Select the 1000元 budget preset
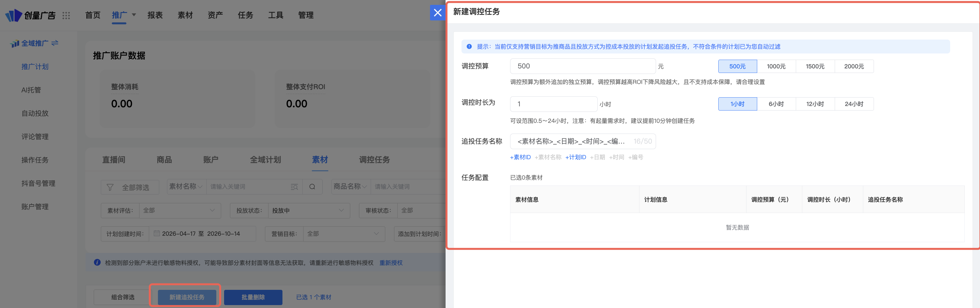Viewport: 980px width, 308px height. tap(776, 66)
